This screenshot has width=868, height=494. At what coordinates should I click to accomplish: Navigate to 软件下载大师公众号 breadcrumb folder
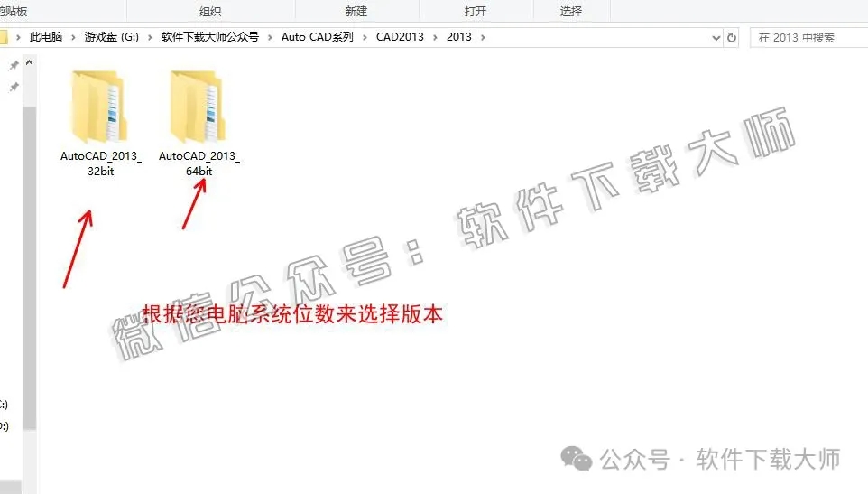tap(210, 36)
